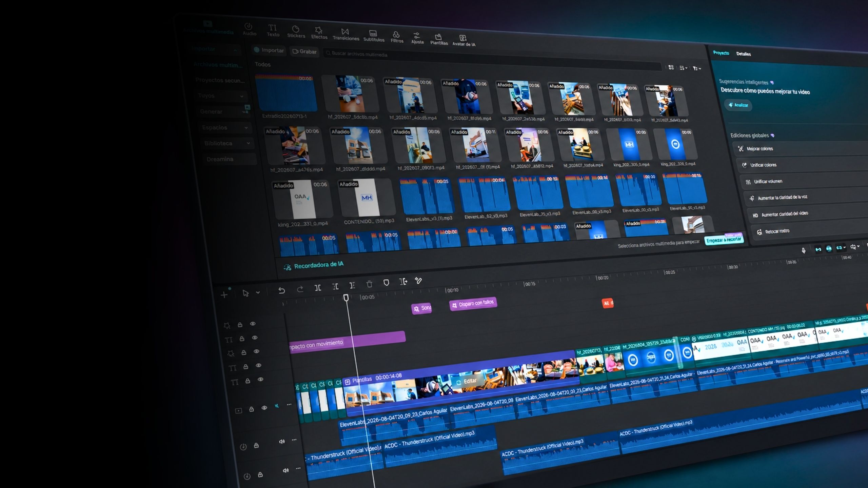Image resolution: width=868 pixels, height=488 pixels.
Task: Select the hf_202607_5dc8b.mp4 thumbnail
Action: pyautogui.click(x=351, y=94)
